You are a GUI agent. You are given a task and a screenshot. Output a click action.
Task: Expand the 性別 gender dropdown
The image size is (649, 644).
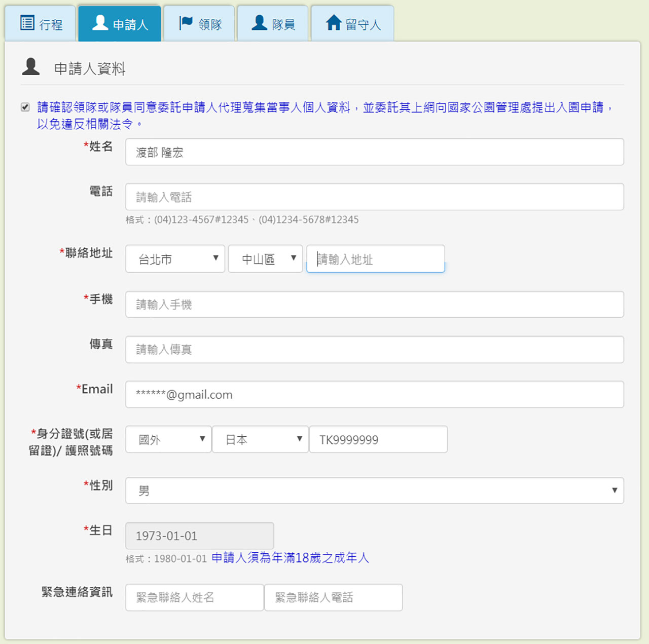(x=374, y=490)
